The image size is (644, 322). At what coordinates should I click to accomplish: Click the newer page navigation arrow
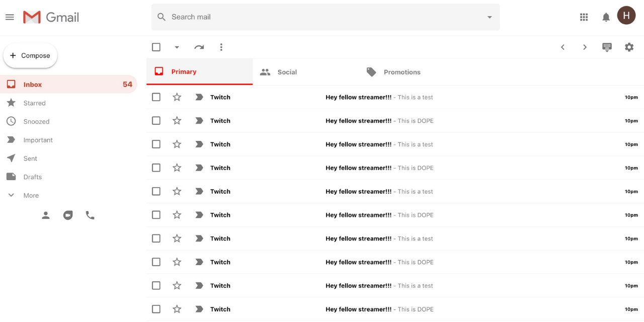click(562, 47)
